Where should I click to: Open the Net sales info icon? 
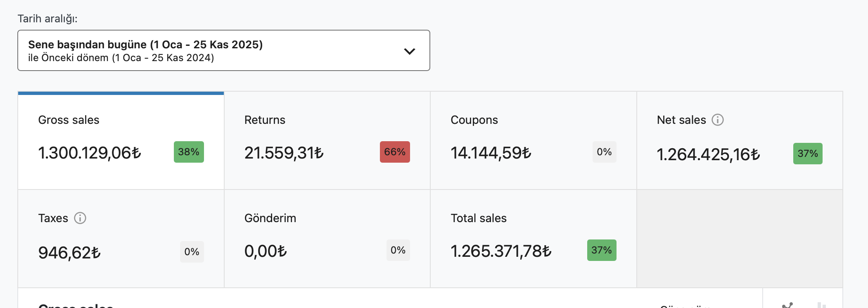[x=718, y=120]
